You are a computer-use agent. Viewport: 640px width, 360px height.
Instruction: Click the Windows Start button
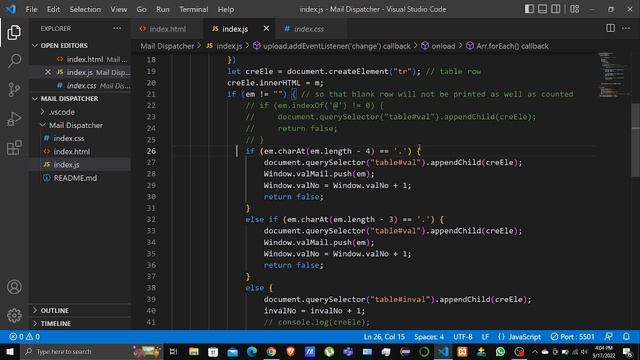[10, 351]
